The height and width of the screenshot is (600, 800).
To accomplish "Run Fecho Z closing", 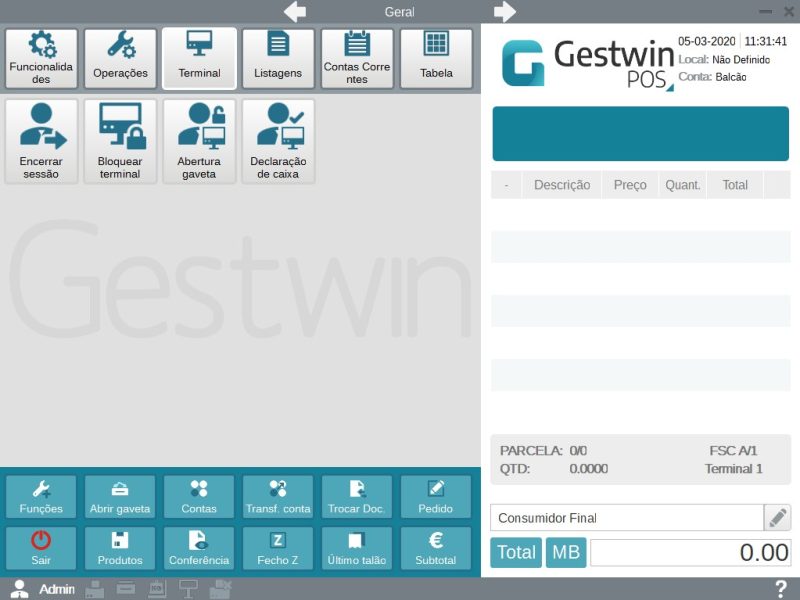I will (x=278, y=549).
